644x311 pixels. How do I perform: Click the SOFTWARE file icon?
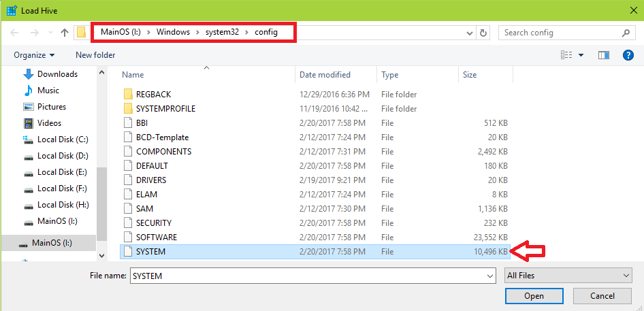[x=129, y=237]
